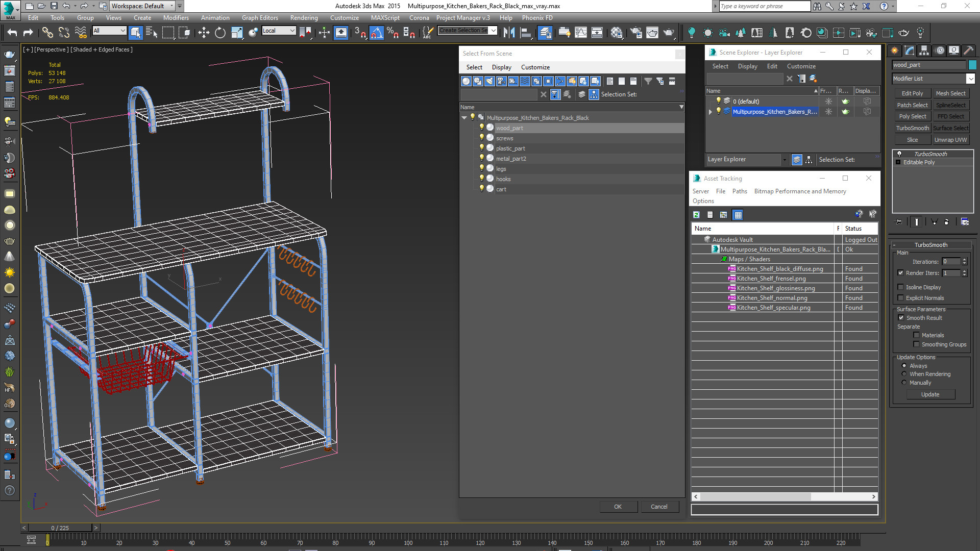
Task: Click Refresh icon in Asset Tracking
Action: 696,215
